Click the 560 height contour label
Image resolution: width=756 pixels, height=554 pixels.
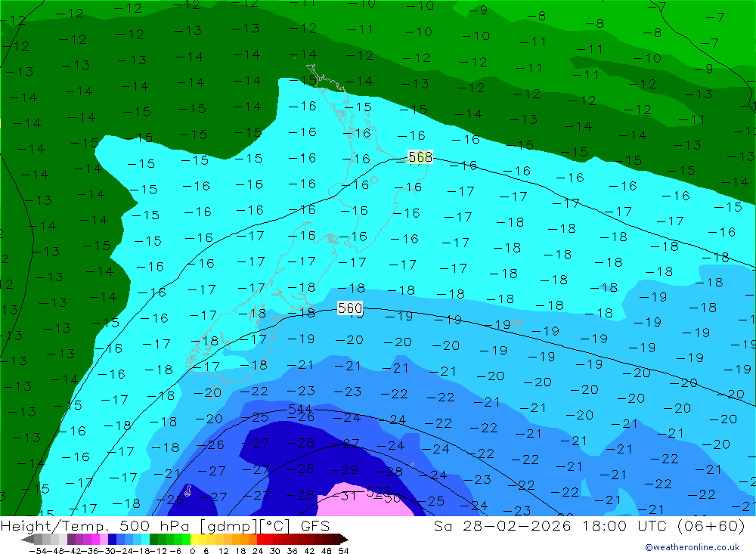(x=350, y=308)
